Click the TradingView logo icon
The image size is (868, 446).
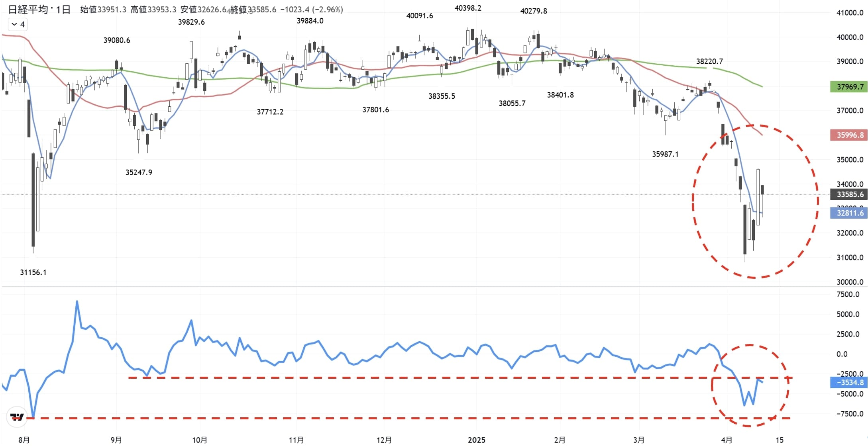coord(17,417)
